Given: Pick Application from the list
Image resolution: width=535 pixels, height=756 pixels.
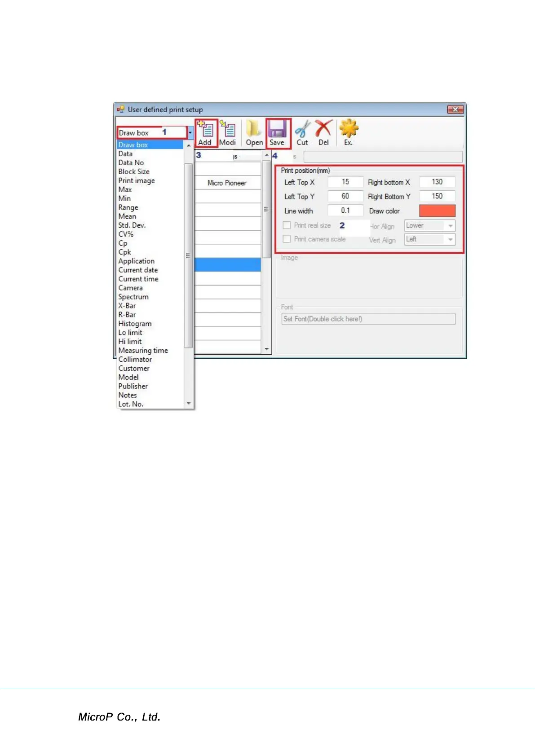Looking at the screenshot, I should click(x=150, y=261).
